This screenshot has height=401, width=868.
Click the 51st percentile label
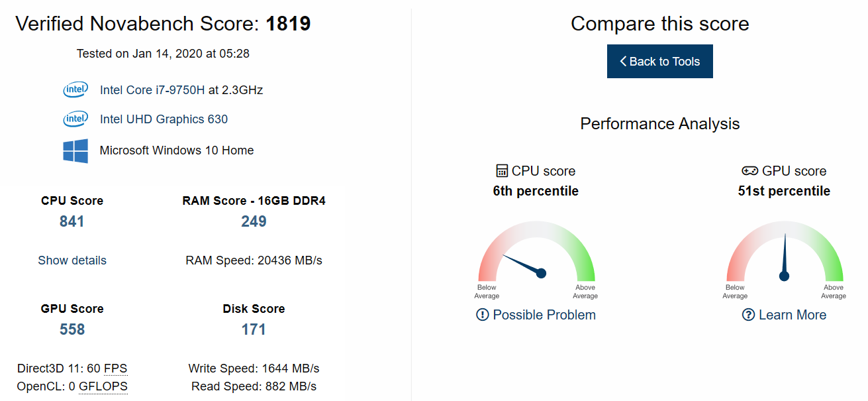coord(784,192)
